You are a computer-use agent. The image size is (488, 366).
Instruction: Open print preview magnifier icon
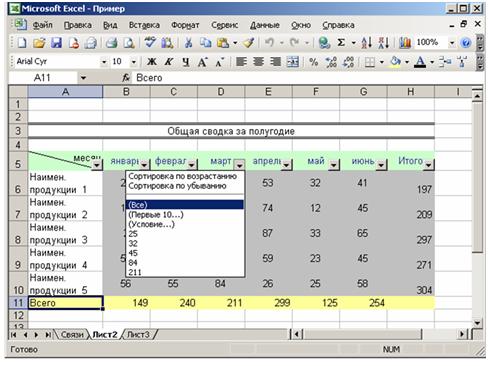129,43
